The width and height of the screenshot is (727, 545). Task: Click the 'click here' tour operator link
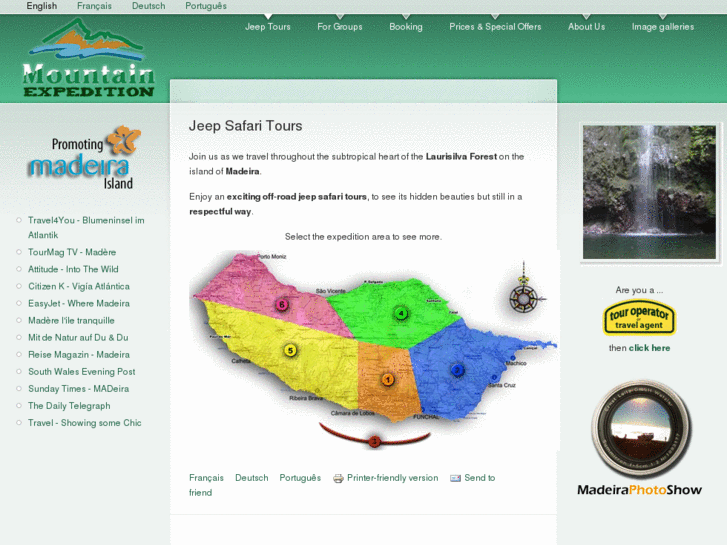(649, 348)
